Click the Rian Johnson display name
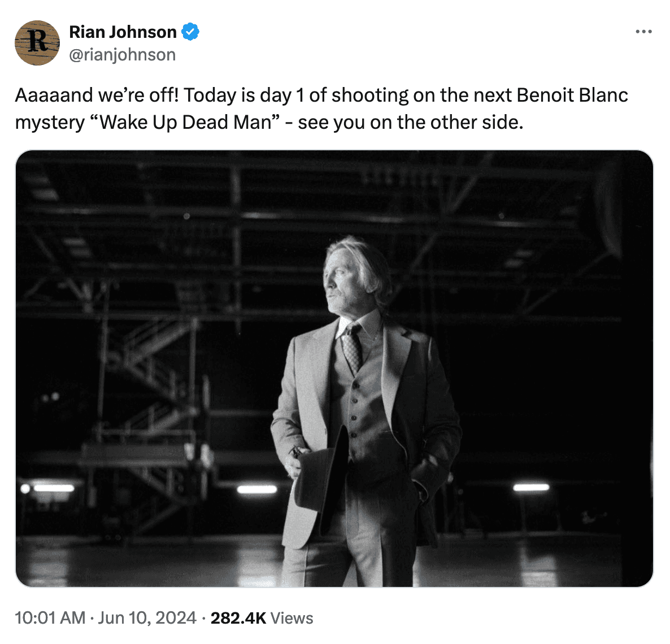The width and height of the screenshot is (670, 644). pos(123,32)
